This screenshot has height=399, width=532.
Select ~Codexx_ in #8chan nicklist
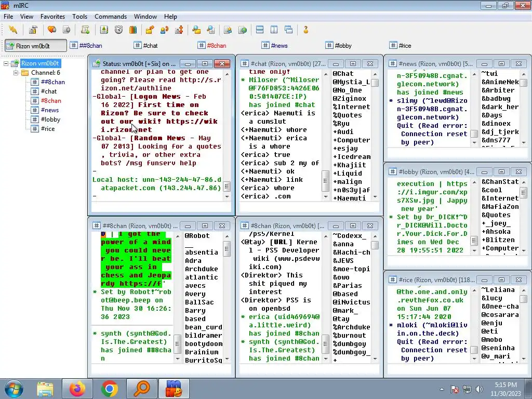click(x=350, y=235)
